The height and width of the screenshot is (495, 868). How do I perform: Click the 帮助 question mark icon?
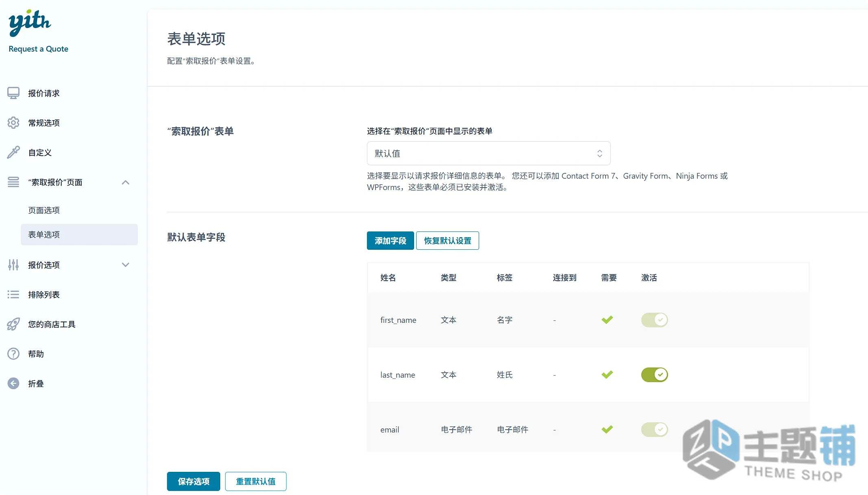[13, 354]
